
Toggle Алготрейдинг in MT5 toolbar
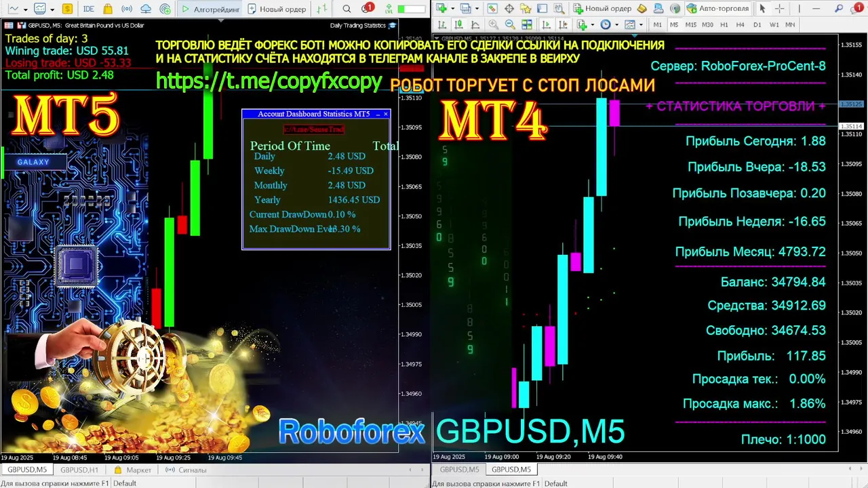(210, 9)
